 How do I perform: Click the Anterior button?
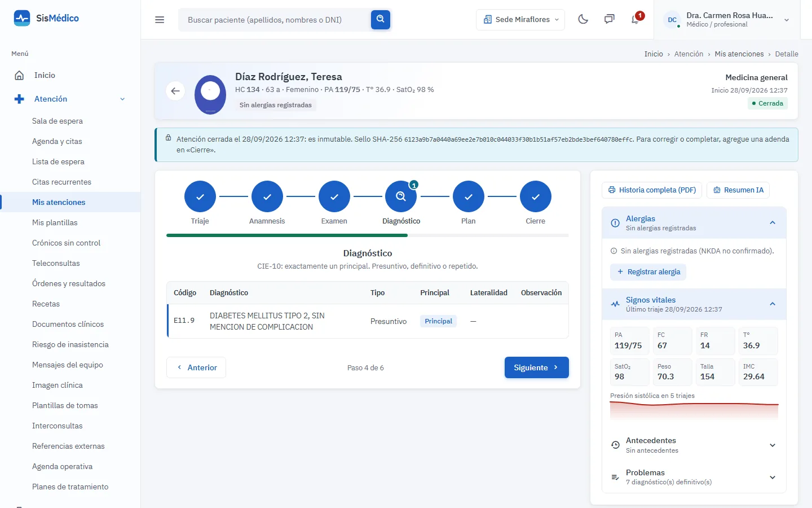coord(196,367)
